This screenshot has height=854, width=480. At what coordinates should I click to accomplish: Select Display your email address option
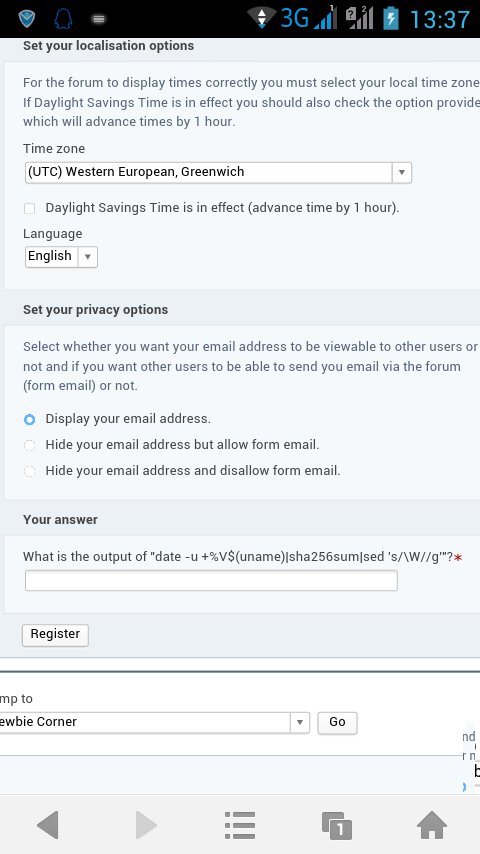(29, 419)
